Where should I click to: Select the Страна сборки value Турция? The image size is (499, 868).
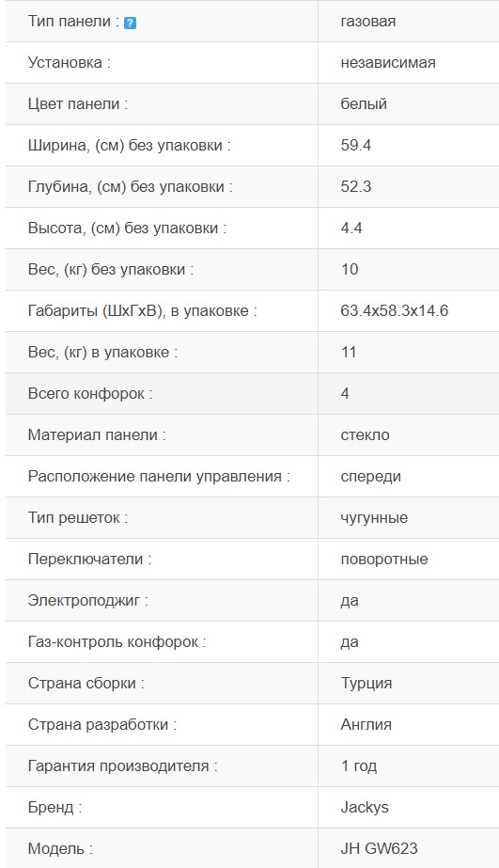tap(366, 683)
